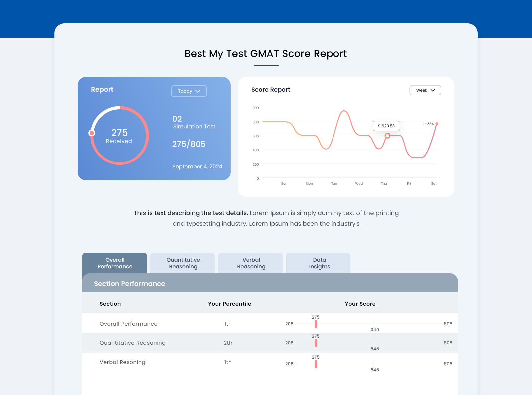Click the 275/805 score text
The width and height of the screenshot is (532, 395).
189,144
